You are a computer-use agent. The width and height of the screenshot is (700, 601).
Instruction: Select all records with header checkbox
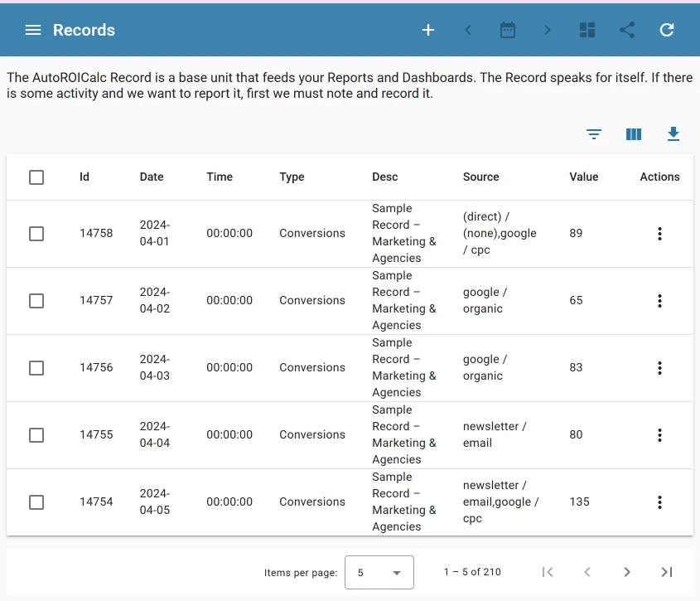tap(36, 177)
